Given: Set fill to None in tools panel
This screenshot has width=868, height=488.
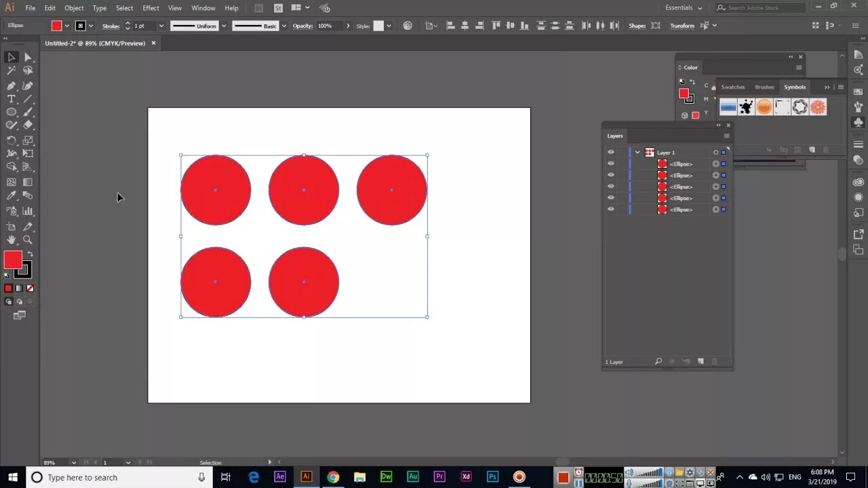Looking at the screenshot, I should [30, 288].
